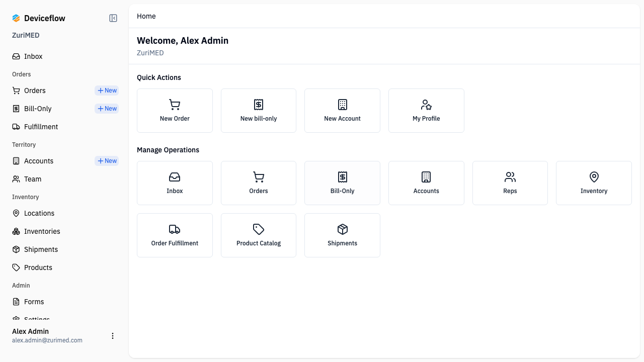Image resolution: width=644 pixels, height=362 pixels.
Task: Click the New Order quick action card
Action: (x=175, y=110)
